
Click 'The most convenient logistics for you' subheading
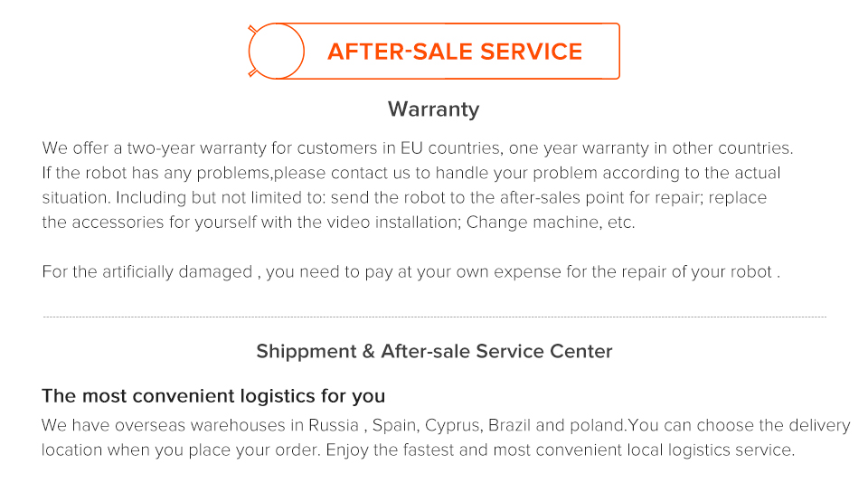point(213,396)
